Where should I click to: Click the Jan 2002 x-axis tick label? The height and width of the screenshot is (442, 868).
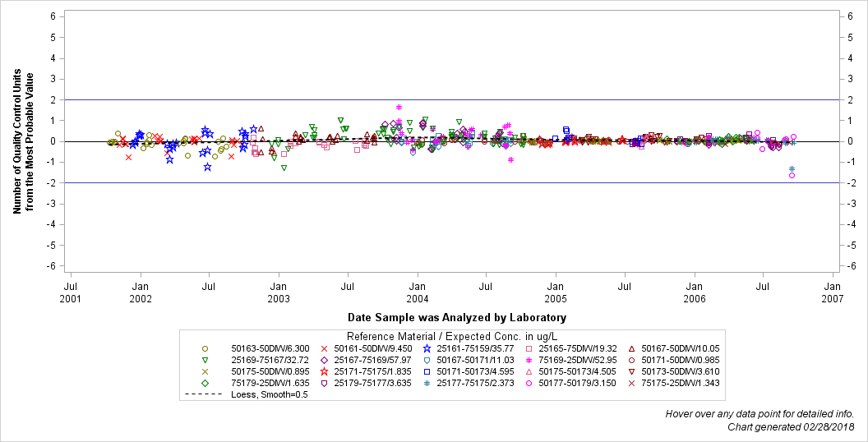(x=141, y=292)
